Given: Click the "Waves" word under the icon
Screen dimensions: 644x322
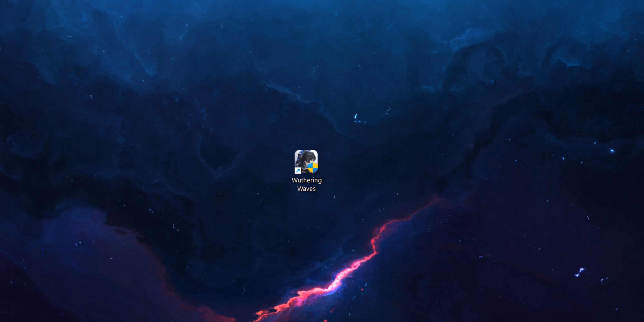Looking at the screenshot, I should pyautogui.click(x=306, y=189).
